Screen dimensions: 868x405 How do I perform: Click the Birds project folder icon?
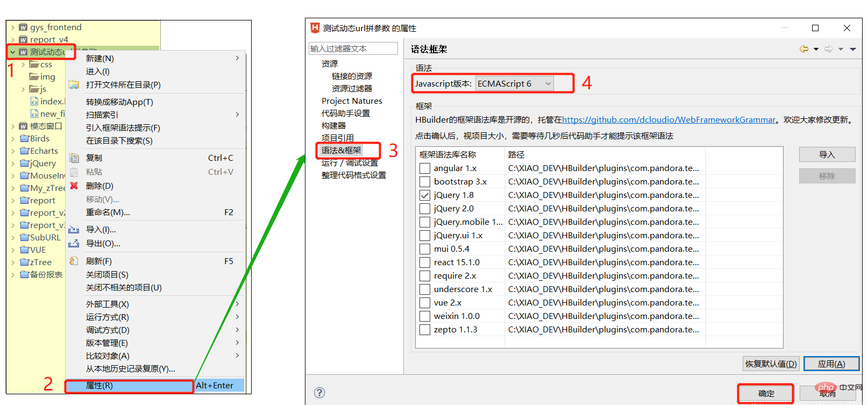(x=24, y=139)
